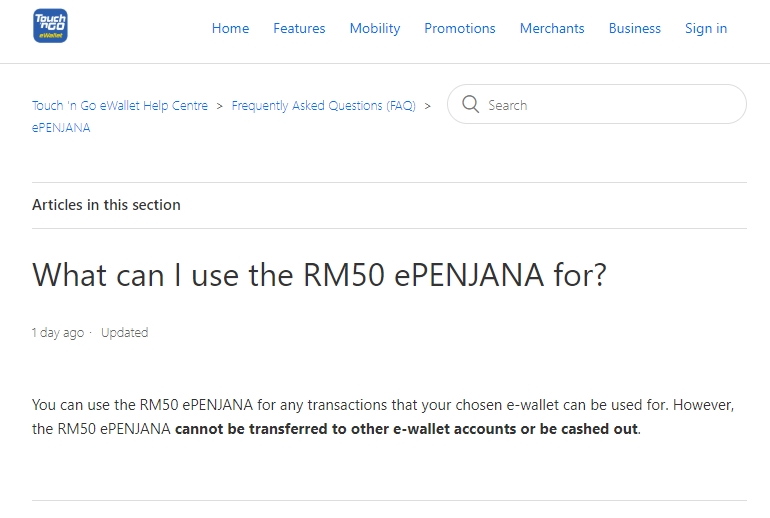
Task: Click breadcrumb arrow after FAQ link
Action: coord(428,106)
